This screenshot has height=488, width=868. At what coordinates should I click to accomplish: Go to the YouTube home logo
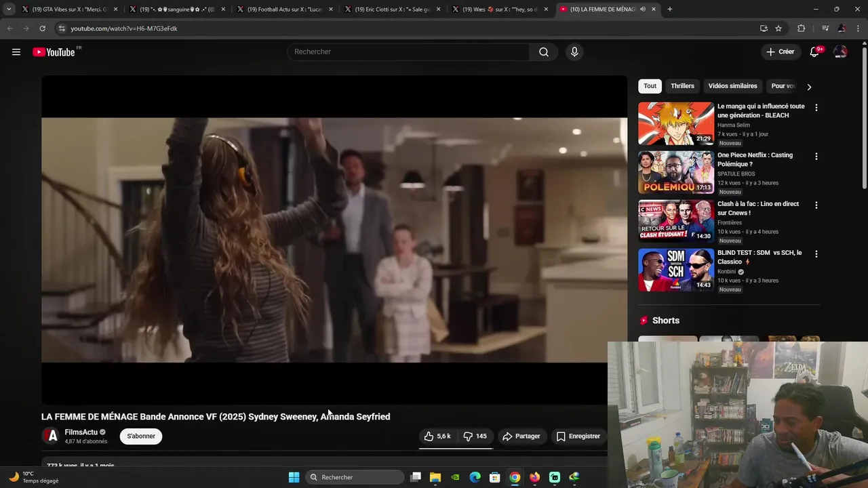[54, 52]
